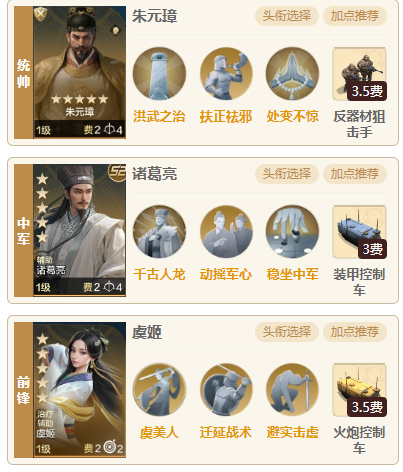This screenshot has height=472, width=403.
Task: Click the 千古人龙 skill icon
Action: [x=159, y=231]
